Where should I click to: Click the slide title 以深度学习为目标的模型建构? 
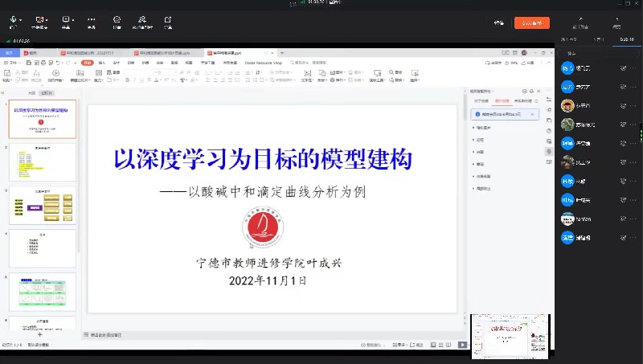[263, 158]
